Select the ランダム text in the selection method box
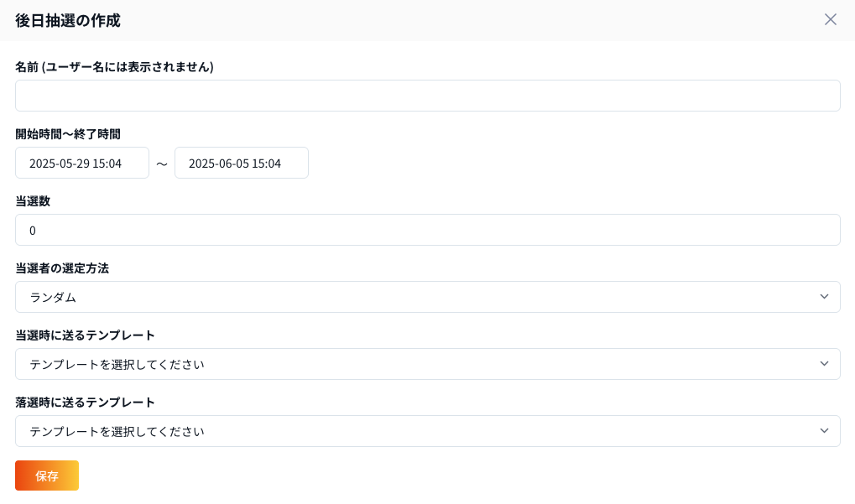The height and width of the screenshot is (504, 855). [x=53, y=297]
